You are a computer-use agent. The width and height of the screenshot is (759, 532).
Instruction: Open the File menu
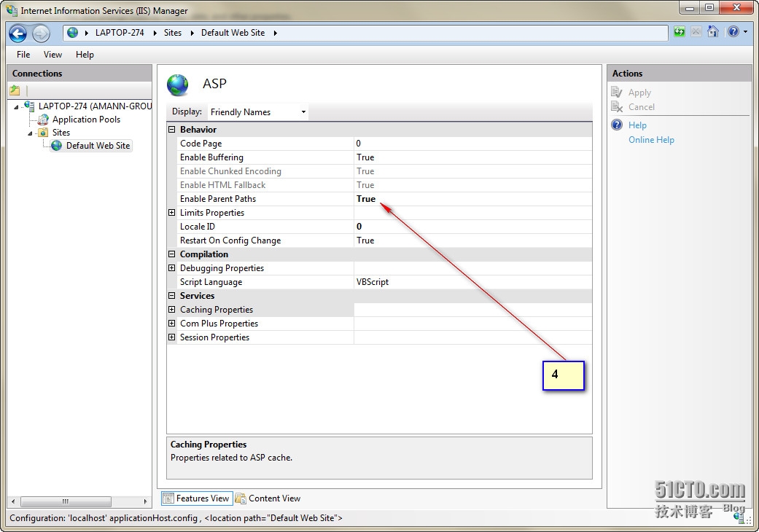coord(23,55)
